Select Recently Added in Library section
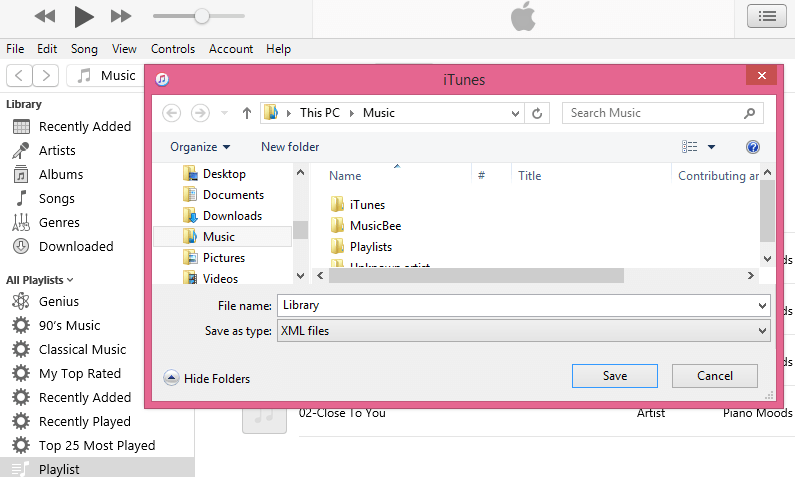 pos(71,126)
